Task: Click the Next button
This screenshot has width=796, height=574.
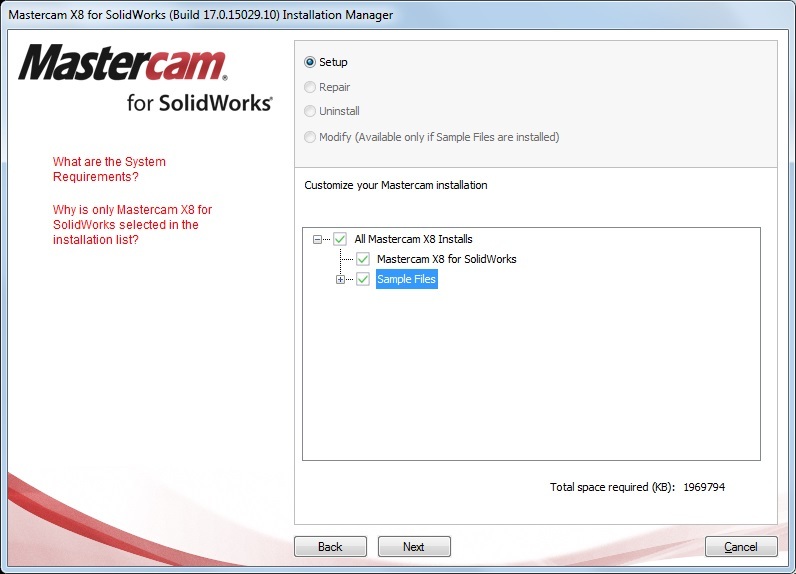Action: click(414, 547)
